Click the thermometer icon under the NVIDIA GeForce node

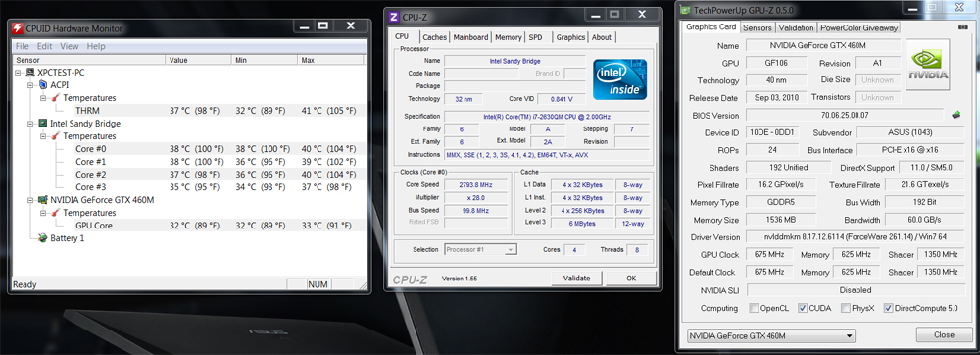tap(56, 213)
